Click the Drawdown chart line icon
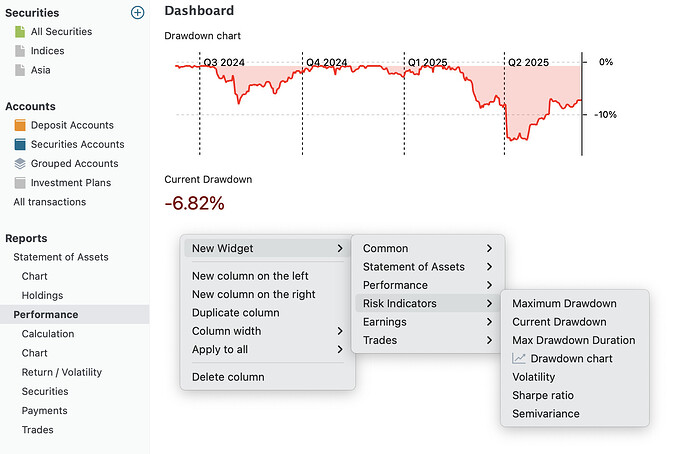This screenshot has width=690, height=454. click(x=519, y=358)
